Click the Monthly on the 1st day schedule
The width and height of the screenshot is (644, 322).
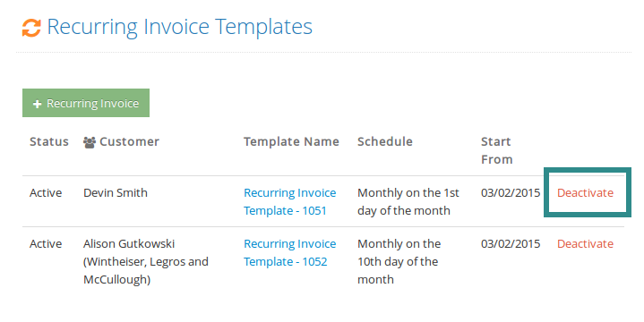[x=408, y=201]
